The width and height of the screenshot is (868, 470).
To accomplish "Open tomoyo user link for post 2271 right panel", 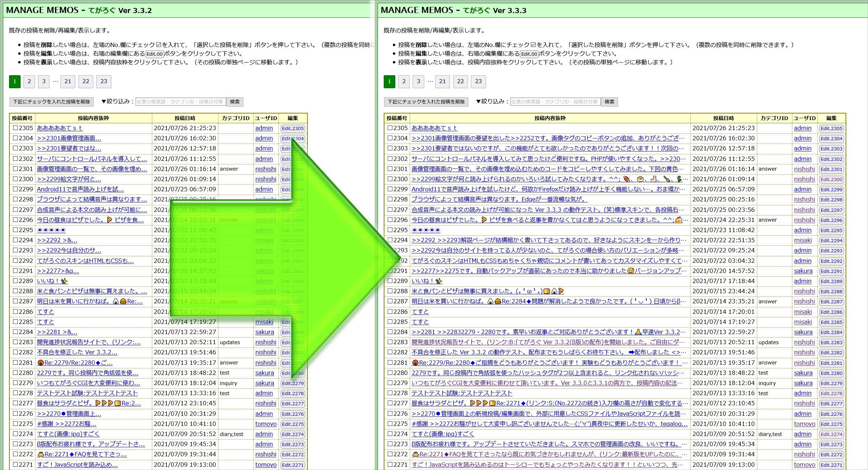I will (805, 465).
